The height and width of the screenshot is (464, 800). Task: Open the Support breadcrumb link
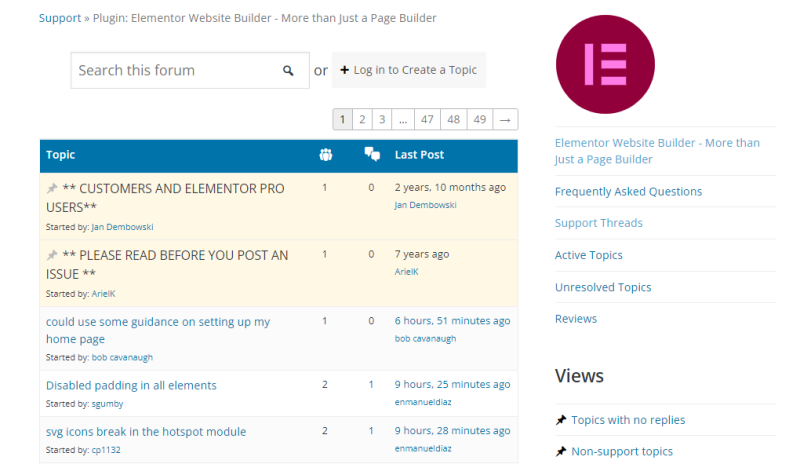coord(60,18)
